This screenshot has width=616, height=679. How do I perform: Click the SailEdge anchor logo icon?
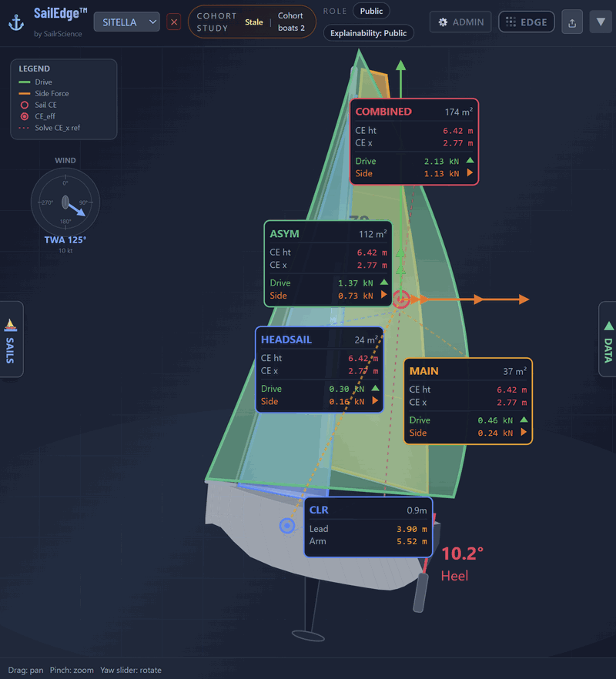[16, 21]
